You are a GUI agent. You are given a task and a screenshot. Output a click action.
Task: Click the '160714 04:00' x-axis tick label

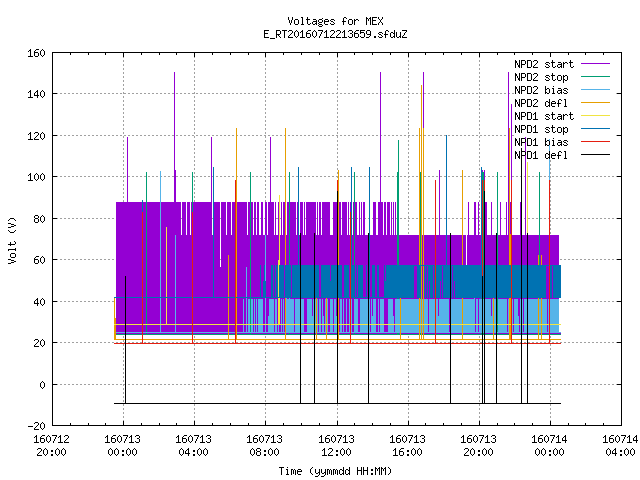point(620,446)
